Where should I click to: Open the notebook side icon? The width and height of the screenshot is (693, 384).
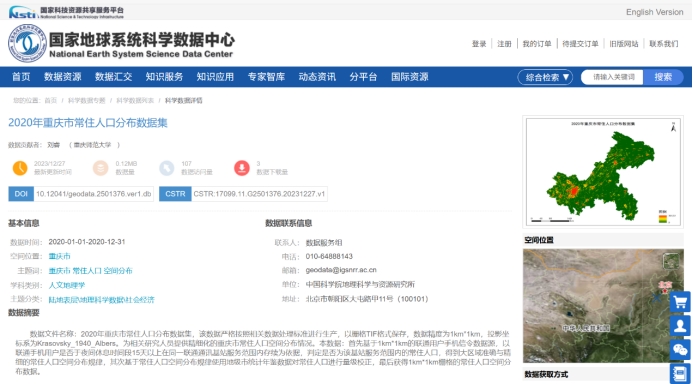coord(680,373)
